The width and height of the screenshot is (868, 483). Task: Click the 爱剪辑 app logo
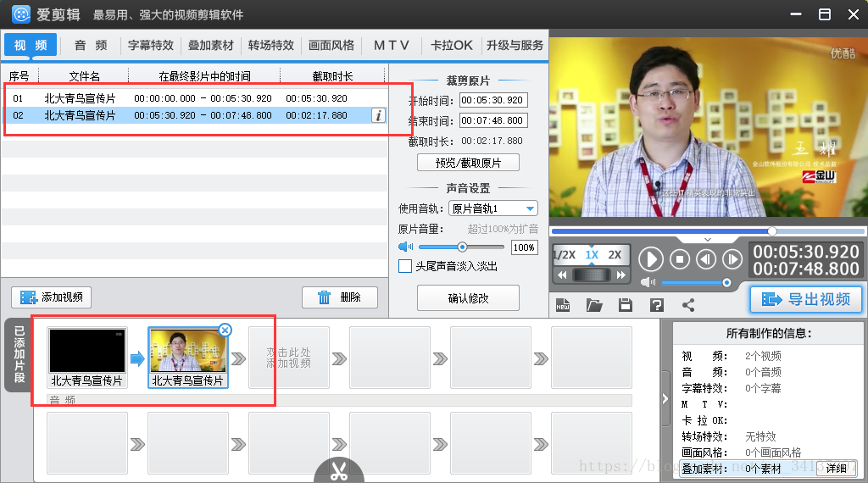(x=21, y=14)
